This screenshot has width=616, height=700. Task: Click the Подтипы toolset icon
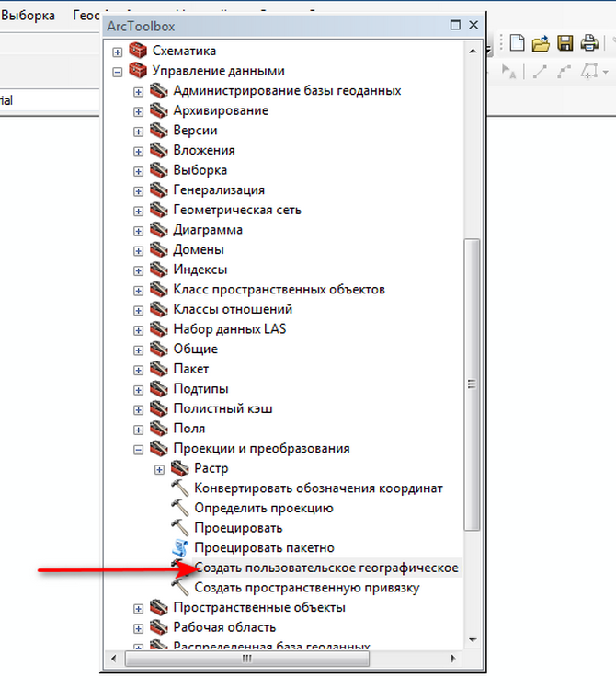[x=158, y=389]
